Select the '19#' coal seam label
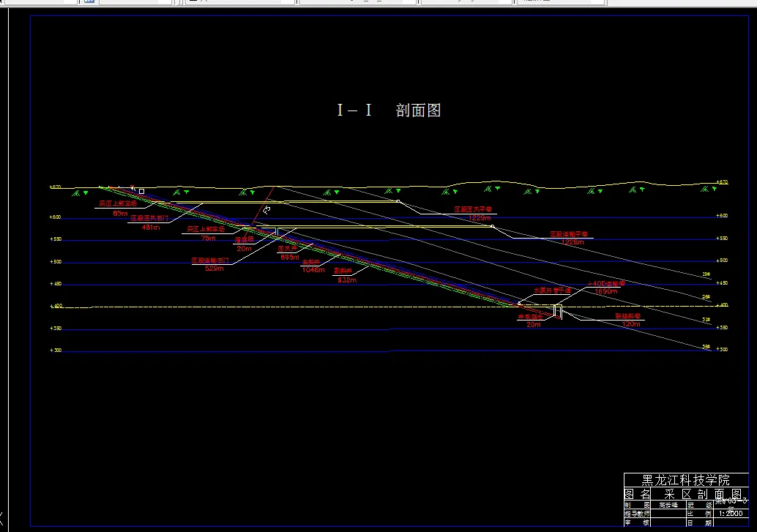757x532 pixels. 706,274
